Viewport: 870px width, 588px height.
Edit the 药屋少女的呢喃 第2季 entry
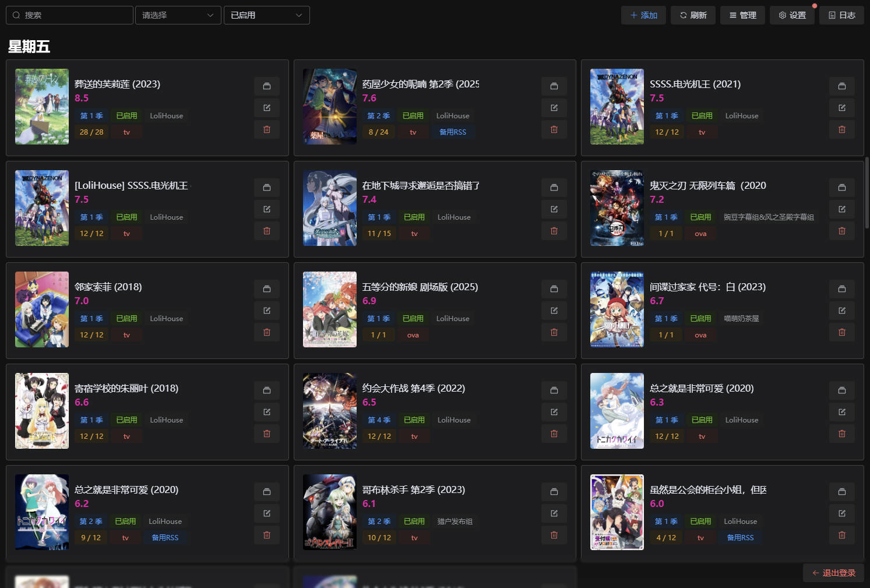[x=554, y=108]
